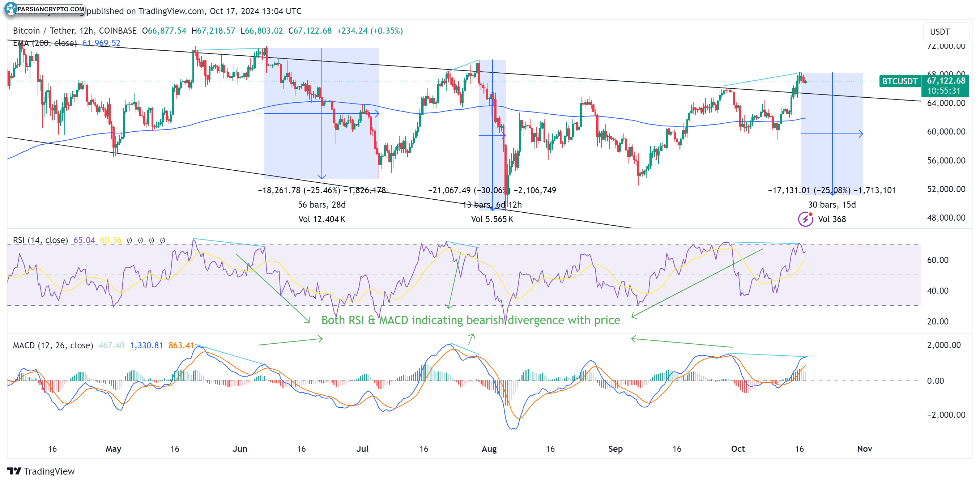Click the 60,000.00 price axis label
This screenshot has height=484, width=980.
[x=946, y=132]
